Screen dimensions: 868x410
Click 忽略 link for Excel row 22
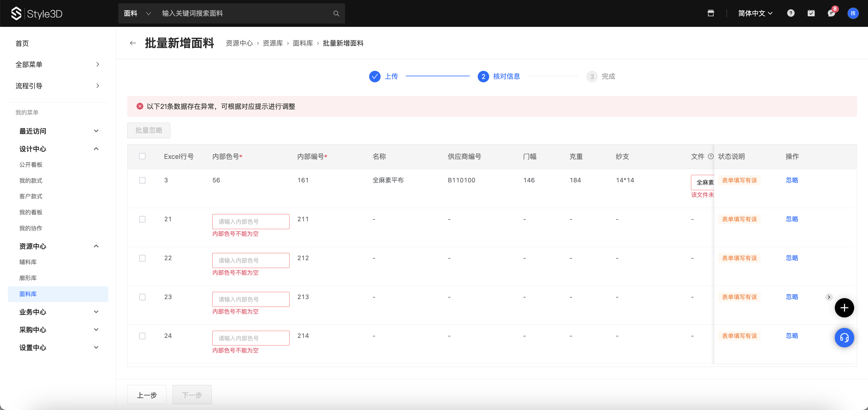click(791, 258)
